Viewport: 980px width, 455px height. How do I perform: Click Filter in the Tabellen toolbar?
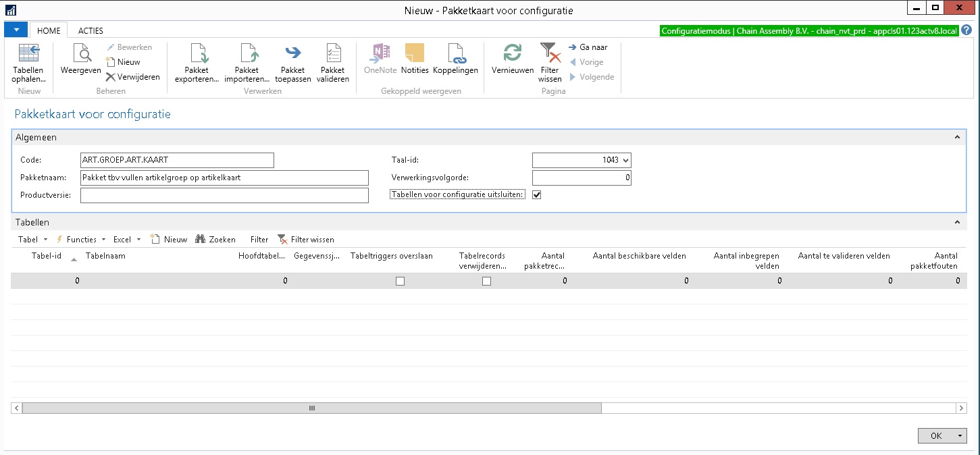point(259,240)
